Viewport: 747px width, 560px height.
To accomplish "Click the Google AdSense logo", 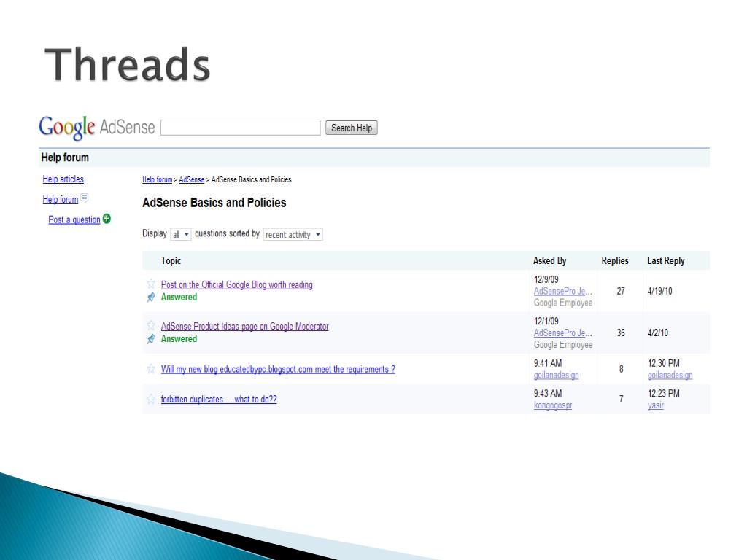I will (x=97, y=128).
